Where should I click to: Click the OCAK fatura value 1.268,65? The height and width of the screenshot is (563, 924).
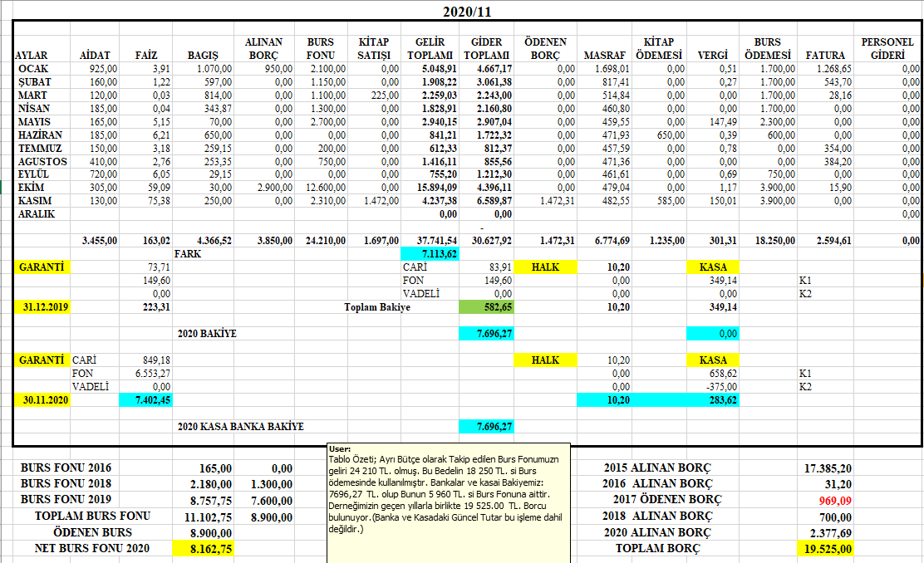[x=833, y=69]
